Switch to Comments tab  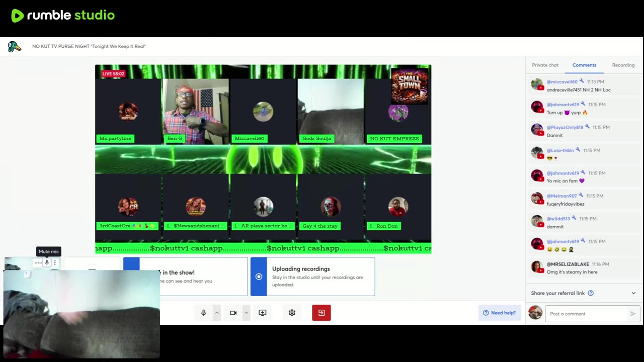point(584,65)
